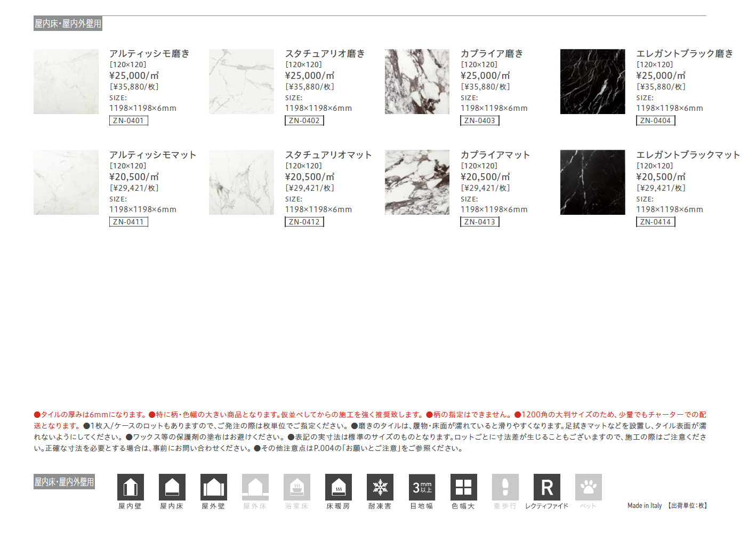756x533 pixels.
Task: Click the 屋内床 indoor floor icon
Action: [x=172, y=487]
